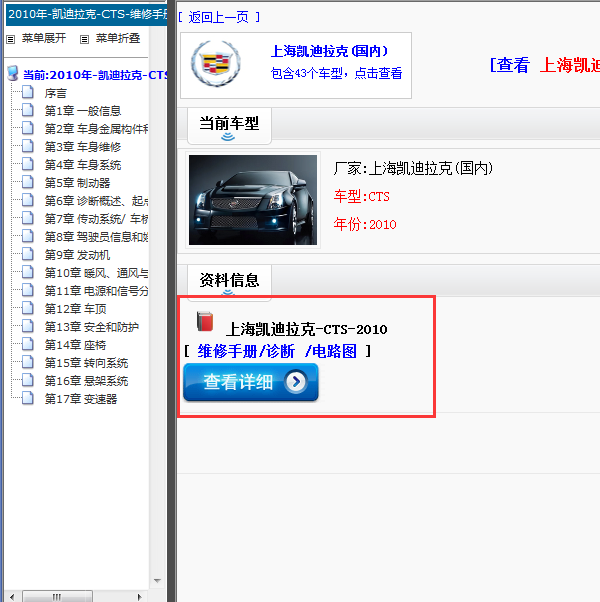The image size is (600, 602).
Task: Click the 车型:CTS red text
Action: [x=362, y=197]
